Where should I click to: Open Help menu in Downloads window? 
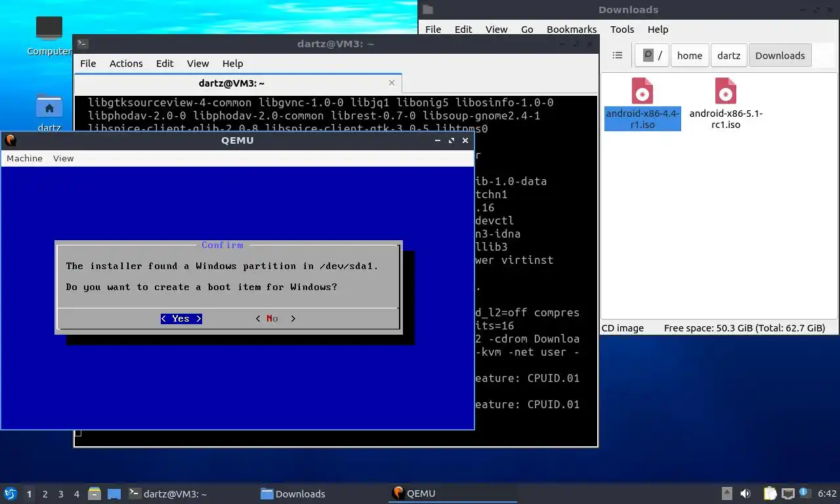[x=658, y=30]
